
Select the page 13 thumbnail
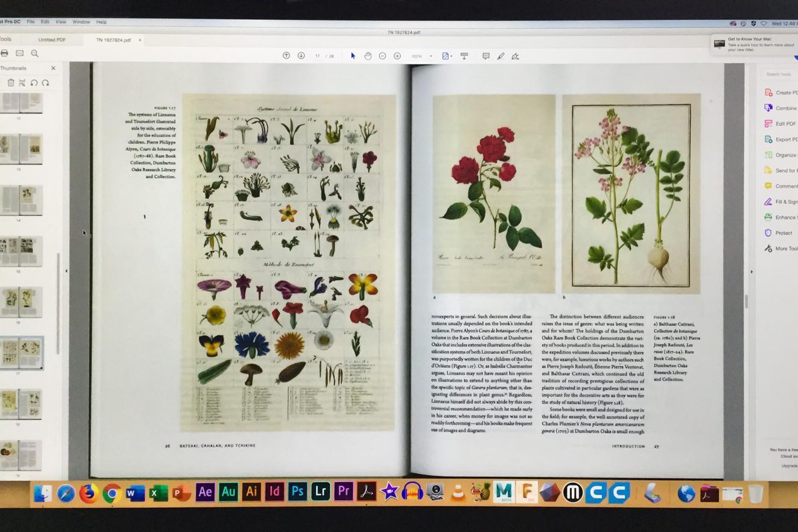click(21, 149)
